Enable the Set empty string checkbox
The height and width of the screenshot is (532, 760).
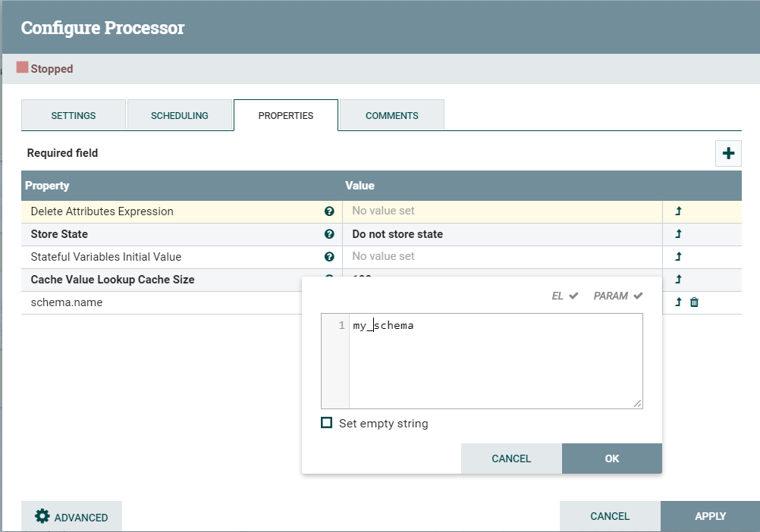[327, 423]
